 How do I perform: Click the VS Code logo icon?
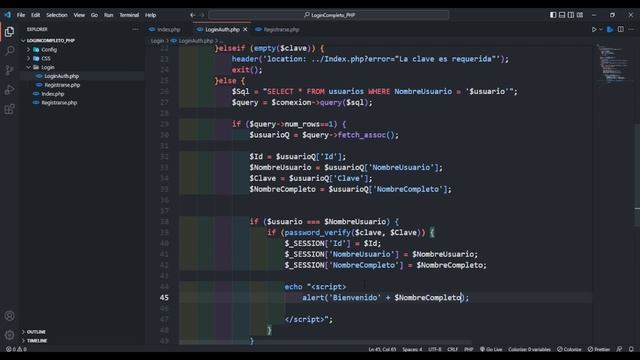coord(8,15)
